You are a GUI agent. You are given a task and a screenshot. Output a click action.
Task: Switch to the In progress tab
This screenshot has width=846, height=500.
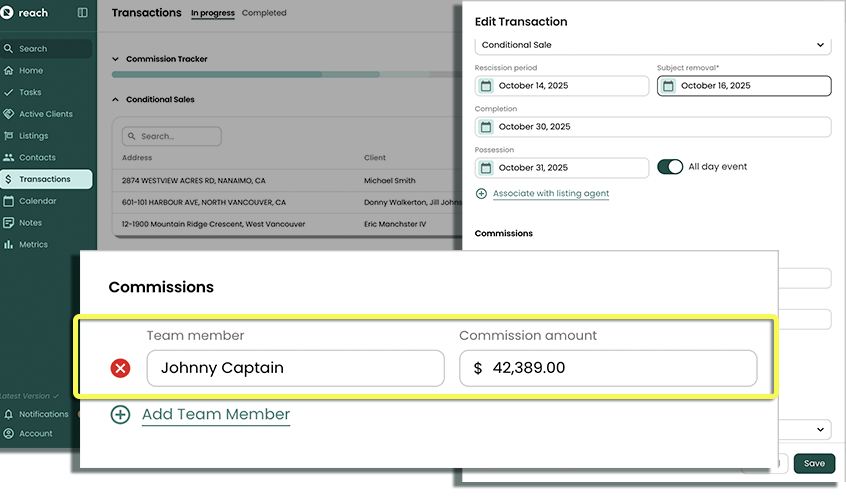click(x=213, y=13)
